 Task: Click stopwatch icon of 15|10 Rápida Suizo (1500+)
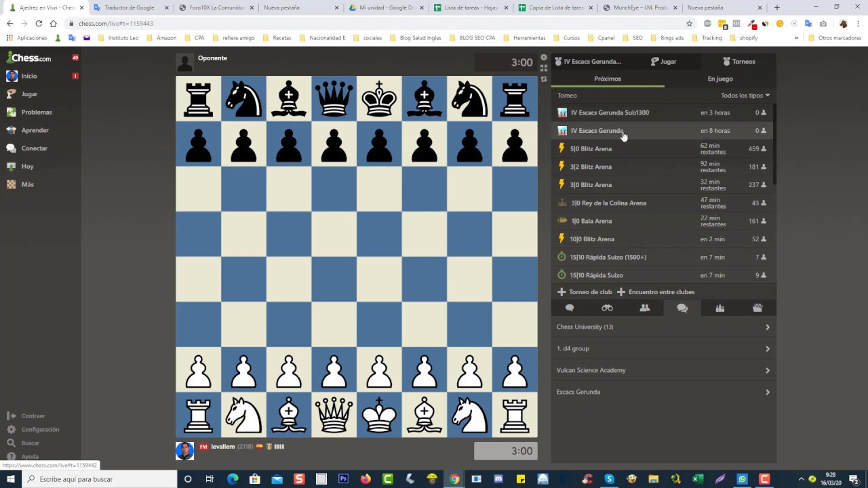tap(561, 257)
